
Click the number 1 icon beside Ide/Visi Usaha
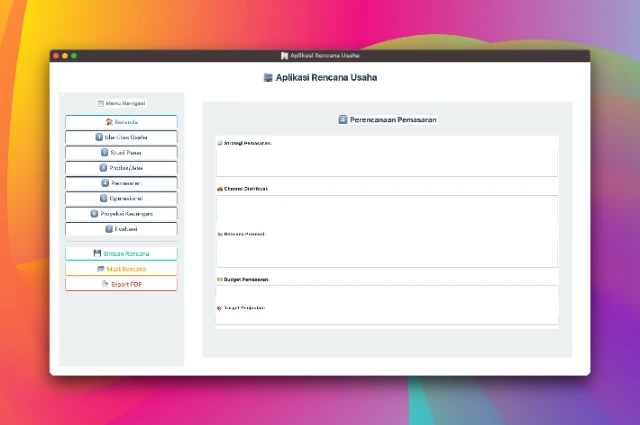point(99,137)
